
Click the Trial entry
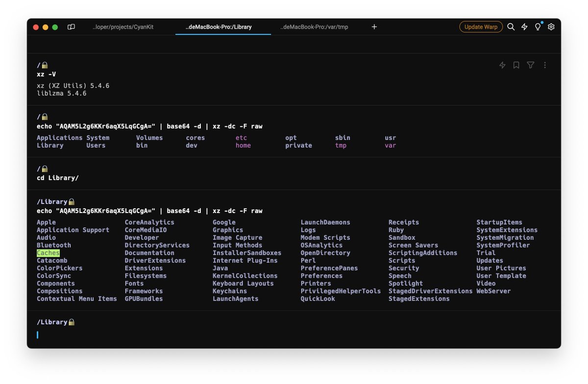click(x=486, y=253)
